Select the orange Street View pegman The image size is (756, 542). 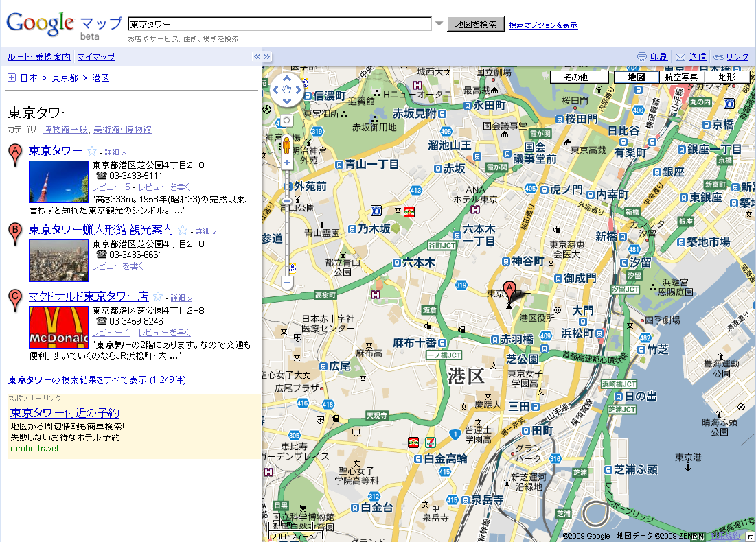(x=287, y=145)
